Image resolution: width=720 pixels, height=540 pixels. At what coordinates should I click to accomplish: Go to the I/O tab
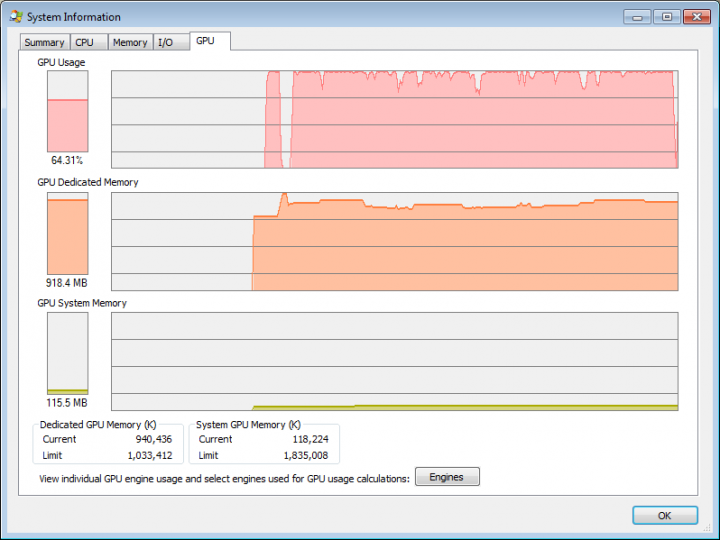point(171,42)
